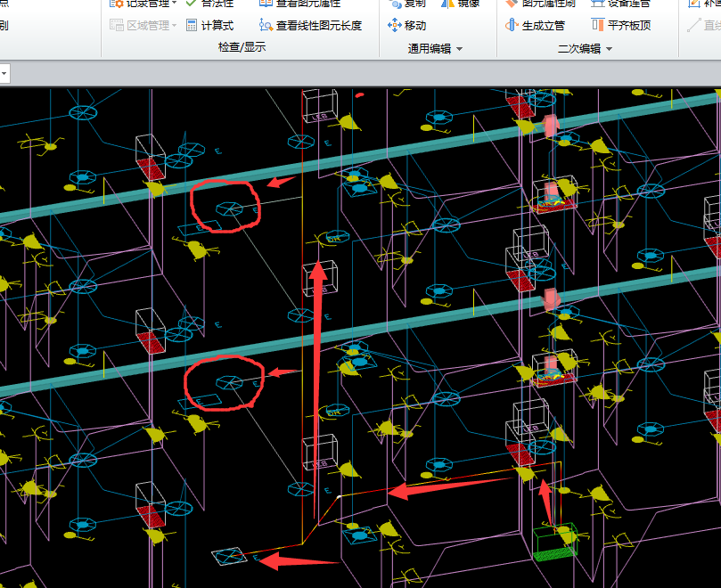Click the 复制 copy tool
Screen dimensions: 721x588
click(407, 4)
